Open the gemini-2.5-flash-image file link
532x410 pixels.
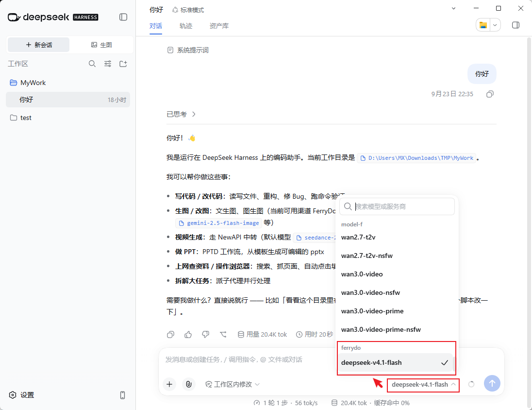coord(219,223)
